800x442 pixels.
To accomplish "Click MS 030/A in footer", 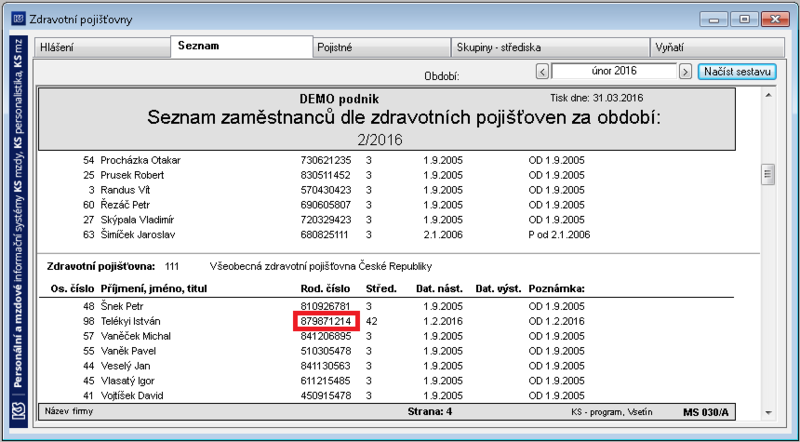I will pos(706,412).
